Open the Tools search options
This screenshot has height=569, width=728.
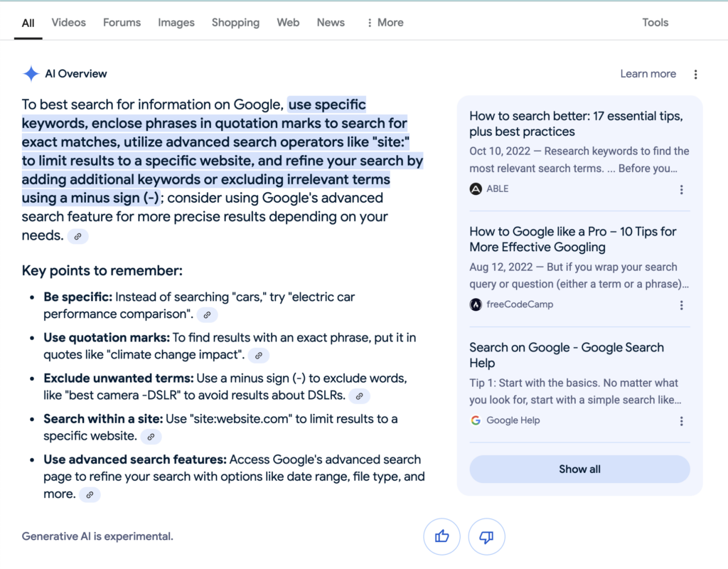tap(655, 22)
